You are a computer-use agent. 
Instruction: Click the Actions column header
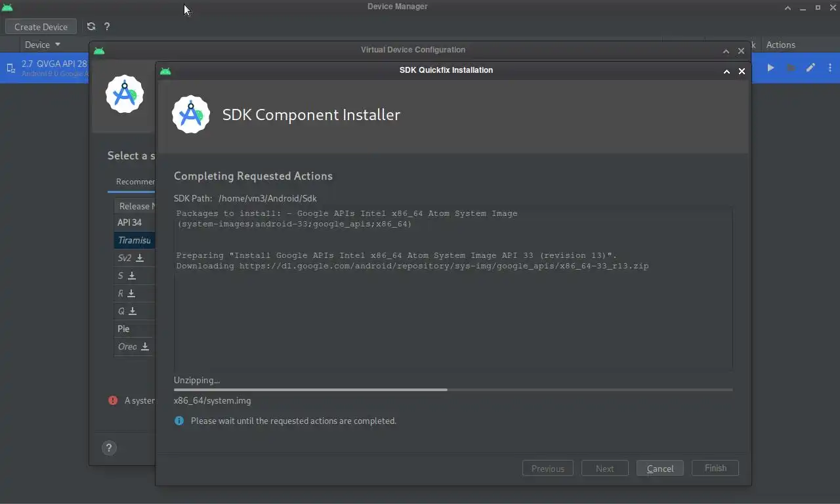[780, 45]
